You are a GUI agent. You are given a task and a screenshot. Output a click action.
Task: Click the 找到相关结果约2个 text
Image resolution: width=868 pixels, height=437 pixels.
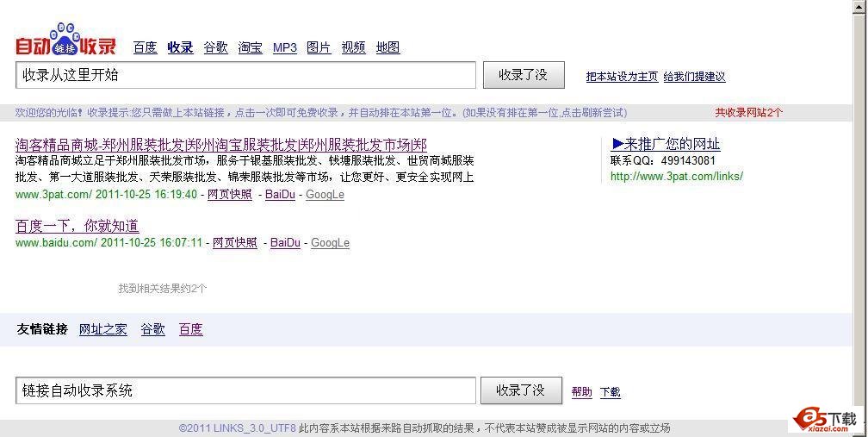pyautogui.click(x=162, y=289)
